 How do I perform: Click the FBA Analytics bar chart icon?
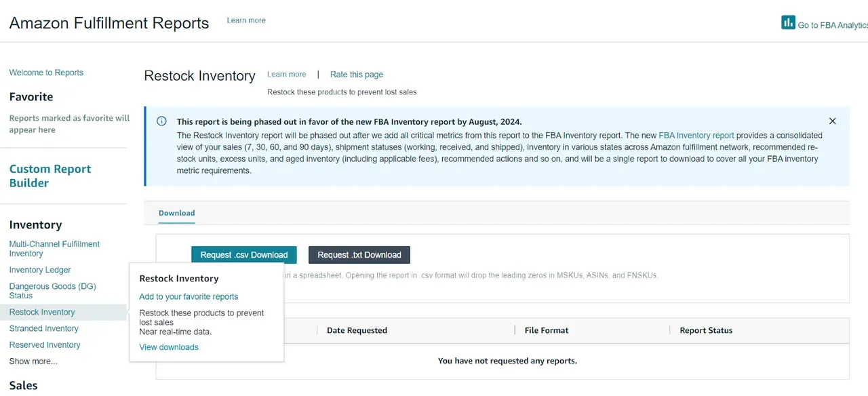[x=788, y=22]
